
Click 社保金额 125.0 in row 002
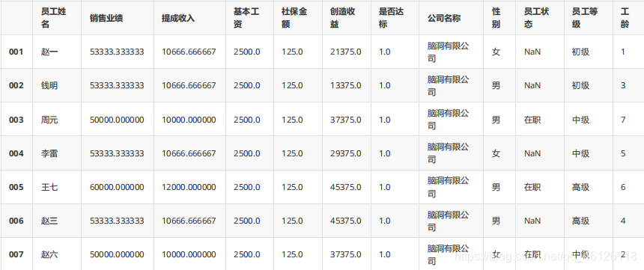click(293, 85)
